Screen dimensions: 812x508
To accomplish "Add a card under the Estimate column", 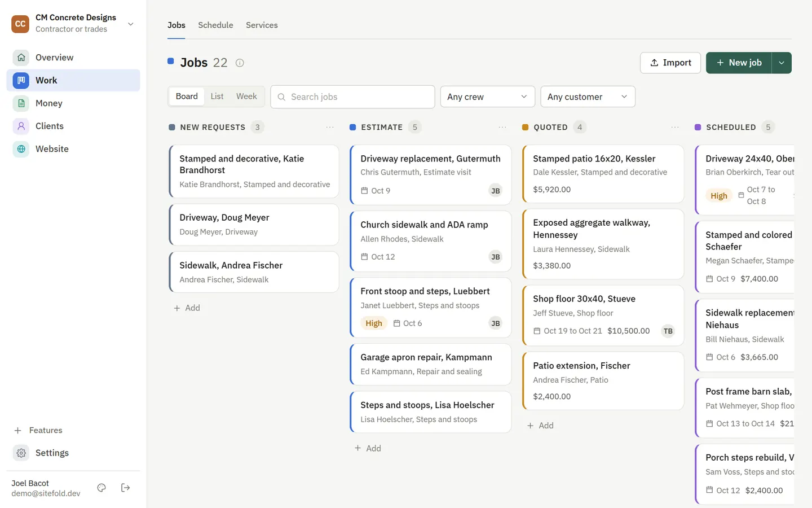I will 368,448.
